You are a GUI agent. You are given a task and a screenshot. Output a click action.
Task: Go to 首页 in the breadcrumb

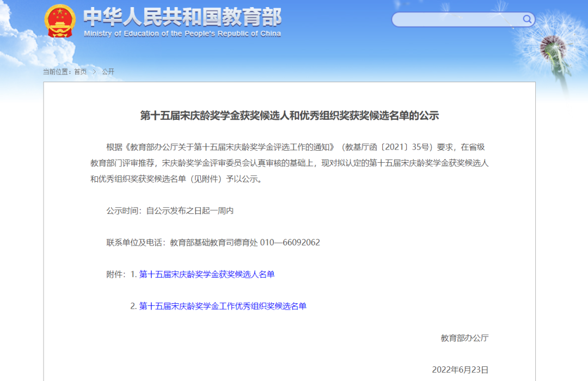[x=80, y=72]
